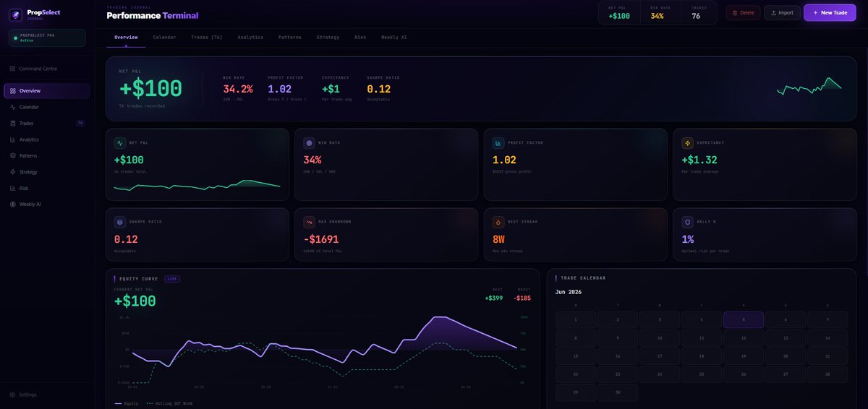Viewport: 868px width, 409px height.
Task: Open Settings label at sidebar bottom
Action: point(27,395)
